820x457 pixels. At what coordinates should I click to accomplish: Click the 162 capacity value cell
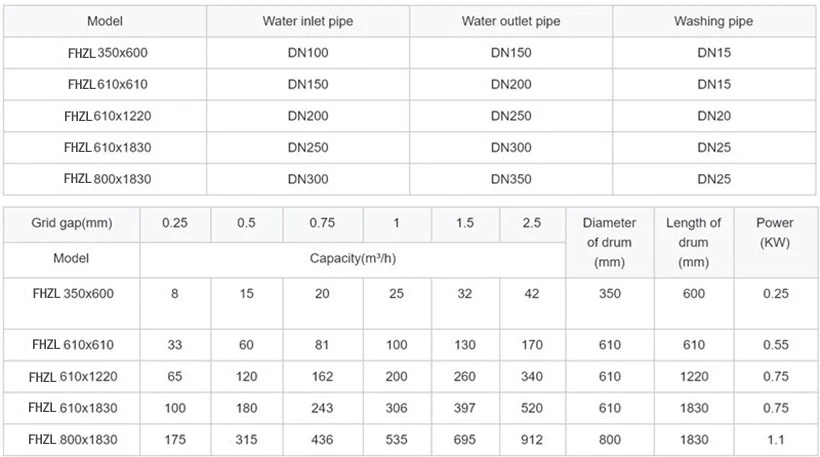(322, 376)
